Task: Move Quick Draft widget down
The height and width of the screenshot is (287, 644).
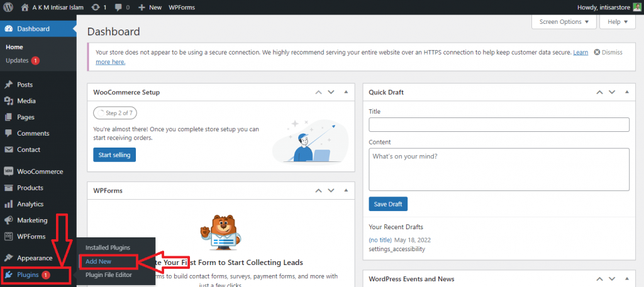Action: [612, 92]
